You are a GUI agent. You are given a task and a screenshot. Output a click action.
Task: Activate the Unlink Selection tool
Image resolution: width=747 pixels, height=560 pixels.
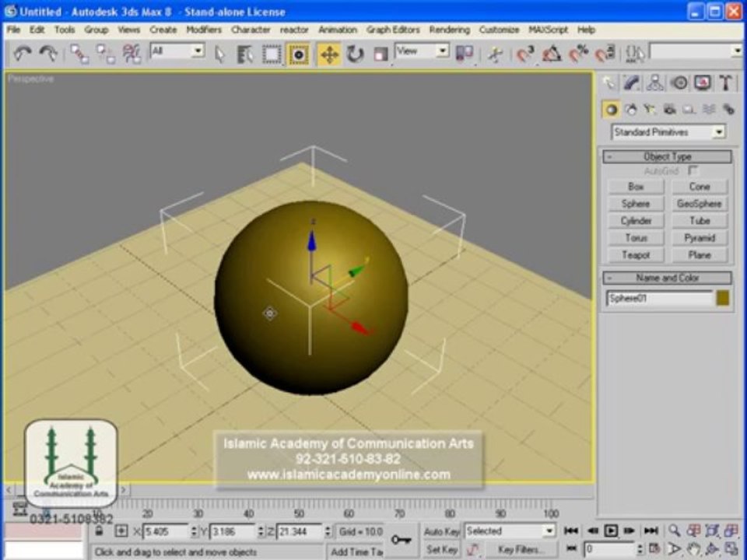point(105,54)
